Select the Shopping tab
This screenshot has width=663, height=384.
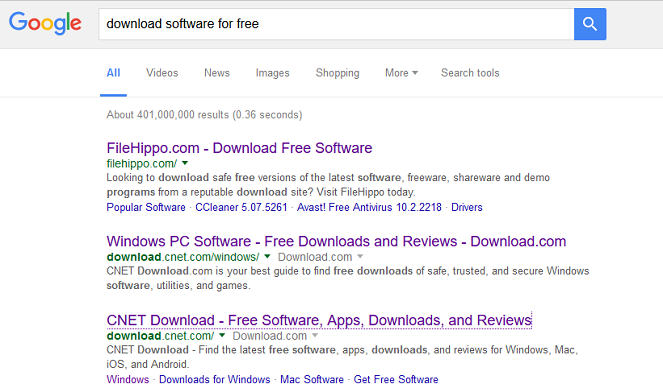[337, 73]
